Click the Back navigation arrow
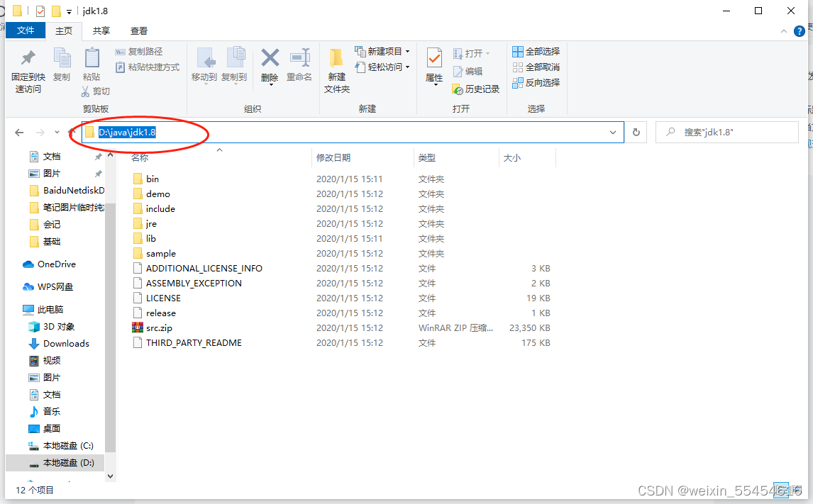The width and height of the screenshot is (813, 504). (19, 133)
